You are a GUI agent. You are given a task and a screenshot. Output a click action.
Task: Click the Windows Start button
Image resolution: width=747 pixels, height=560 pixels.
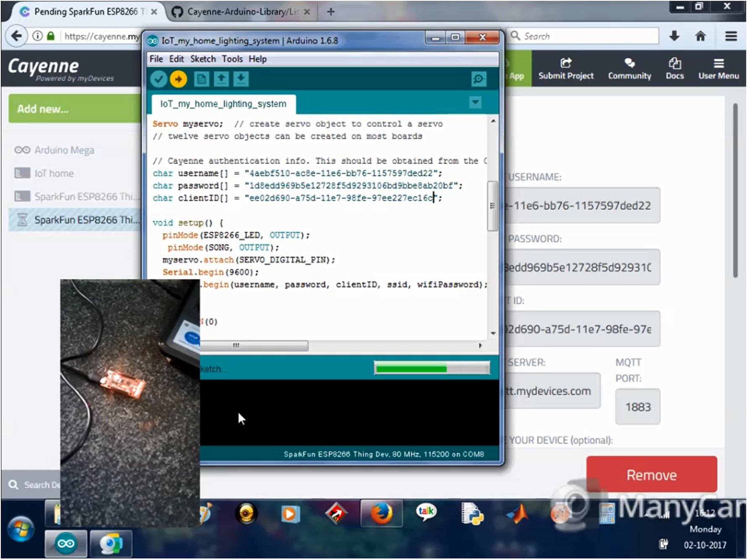click(21, 529)
